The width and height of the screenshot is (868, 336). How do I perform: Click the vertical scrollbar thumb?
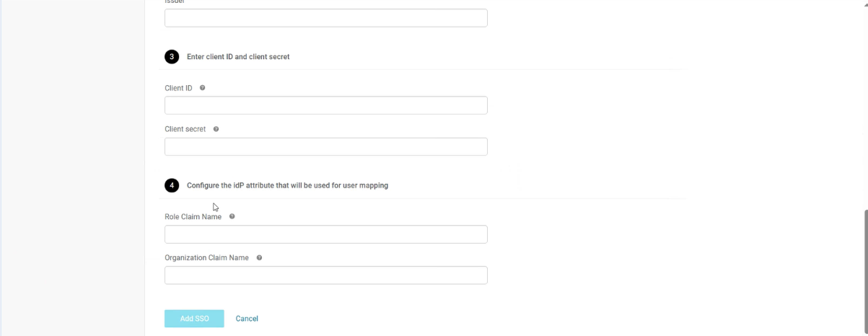pos(865,273)
